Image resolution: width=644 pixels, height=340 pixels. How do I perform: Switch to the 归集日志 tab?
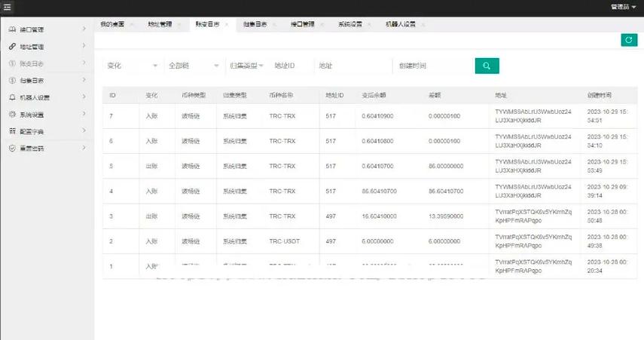coord(255,24)
